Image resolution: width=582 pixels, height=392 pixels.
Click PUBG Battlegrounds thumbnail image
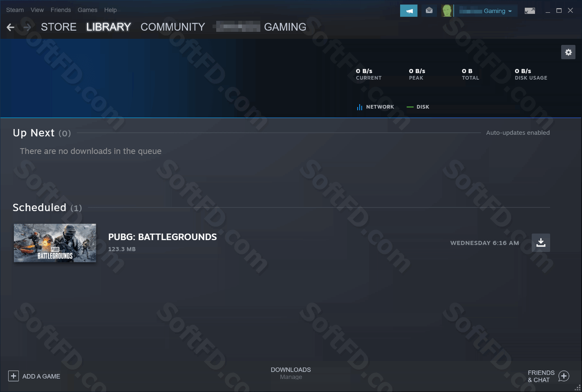click(55, 243)
